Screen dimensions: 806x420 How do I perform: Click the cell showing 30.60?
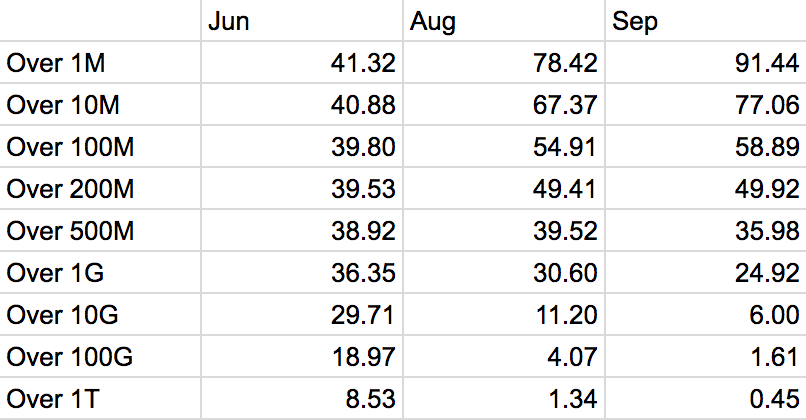click(x=504, y=272)
